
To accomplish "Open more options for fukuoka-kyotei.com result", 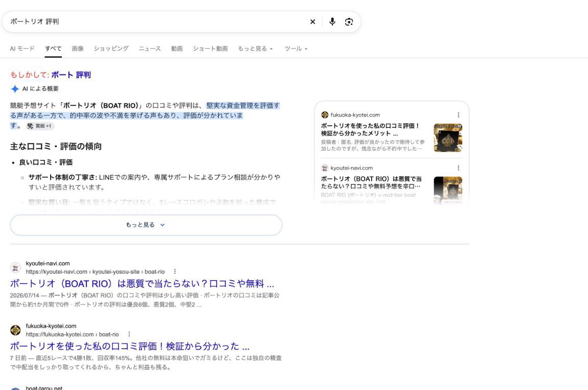I will tap(129, 334).
